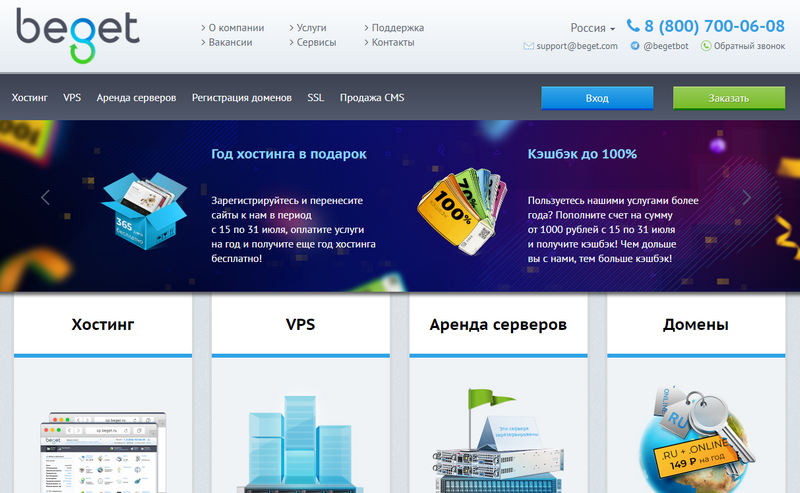This screenshot has height=493, width=800.
Task: Click the blue Вход button
Action: pos(597,98)
